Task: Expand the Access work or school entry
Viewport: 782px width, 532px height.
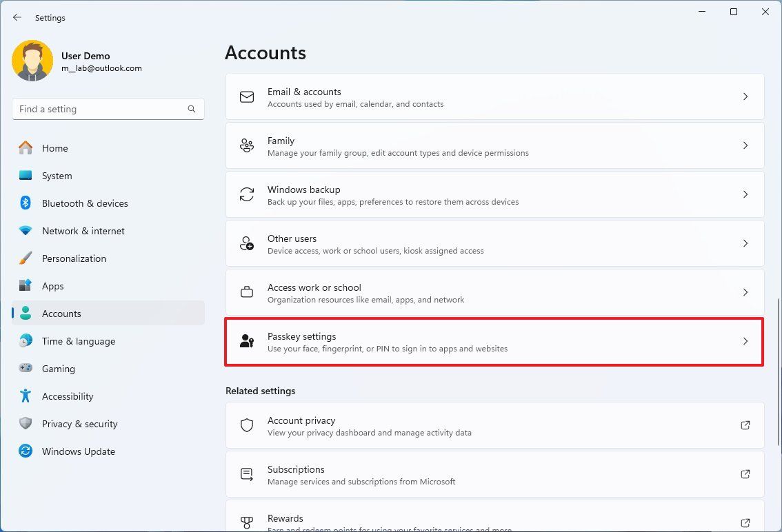Action: coord(745,292)
